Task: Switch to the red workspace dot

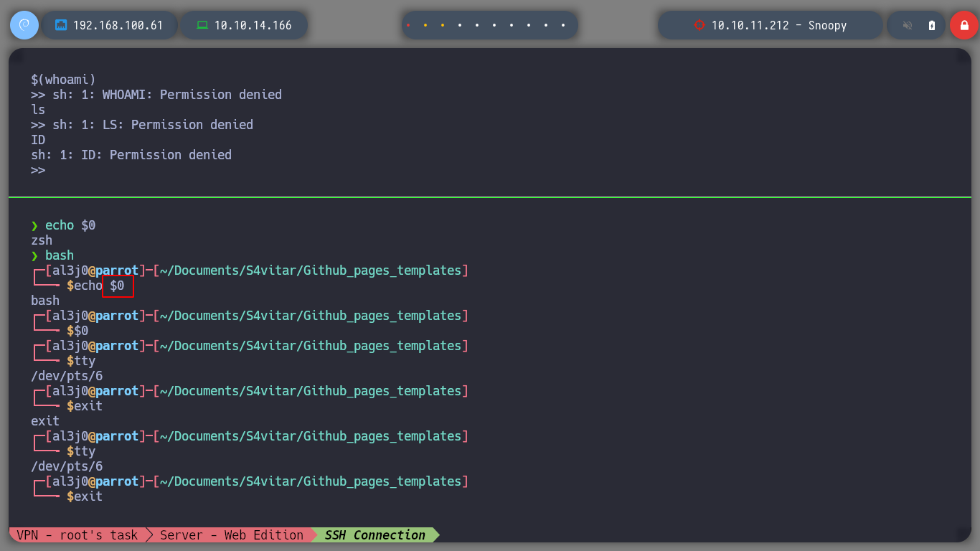Action: (408, 25)
